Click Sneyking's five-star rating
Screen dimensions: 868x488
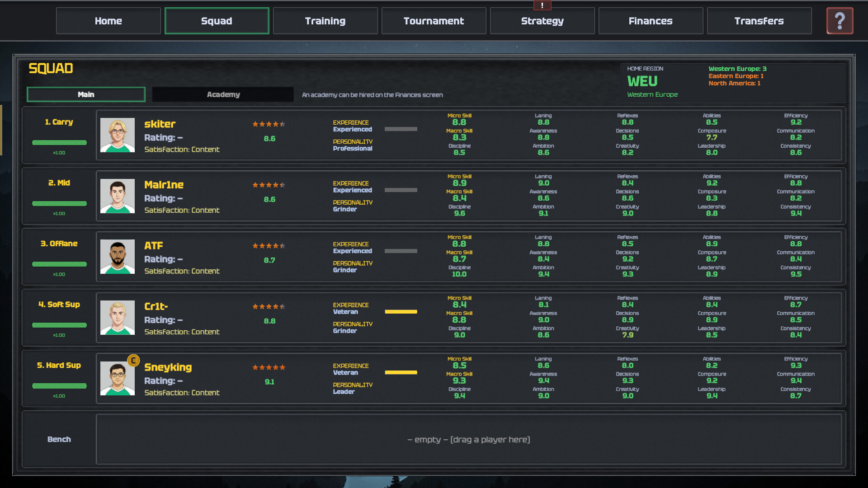269,367
